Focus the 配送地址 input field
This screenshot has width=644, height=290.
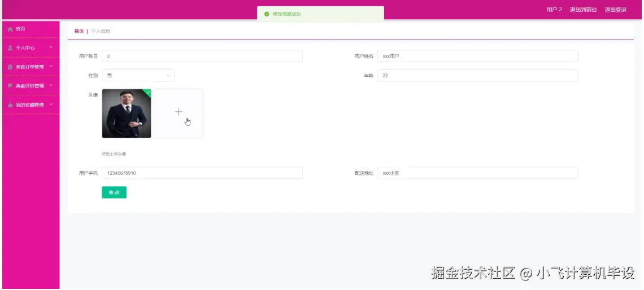pos(478,173)
